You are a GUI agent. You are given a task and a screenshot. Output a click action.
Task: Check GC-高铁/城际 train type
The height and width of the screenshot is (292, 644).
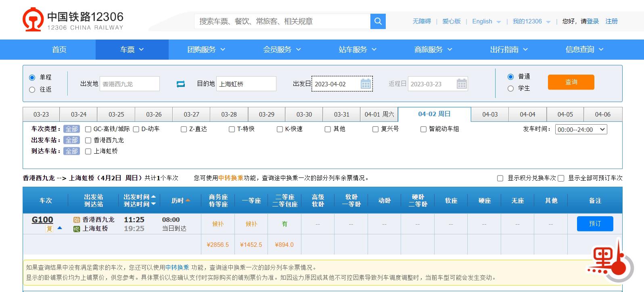pyautogui.click(x=88, y=129)
